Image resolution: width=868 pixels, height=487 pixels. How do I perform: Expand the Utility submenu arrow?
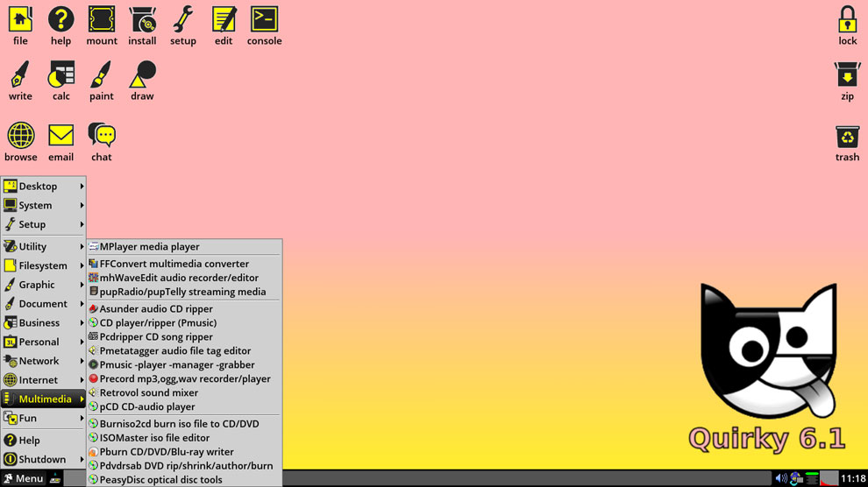(82, 246)
